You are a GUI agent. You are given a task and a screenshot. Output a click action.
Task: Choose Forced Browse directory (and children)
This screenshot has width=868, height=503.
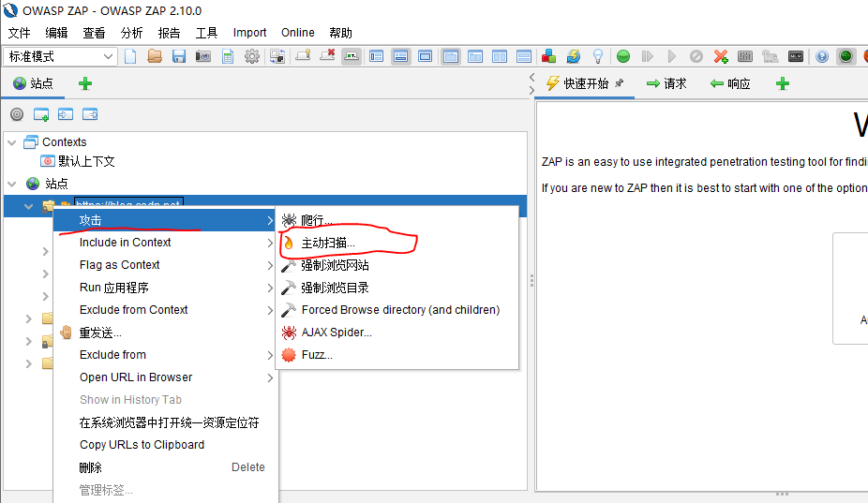tap(397, 310)
